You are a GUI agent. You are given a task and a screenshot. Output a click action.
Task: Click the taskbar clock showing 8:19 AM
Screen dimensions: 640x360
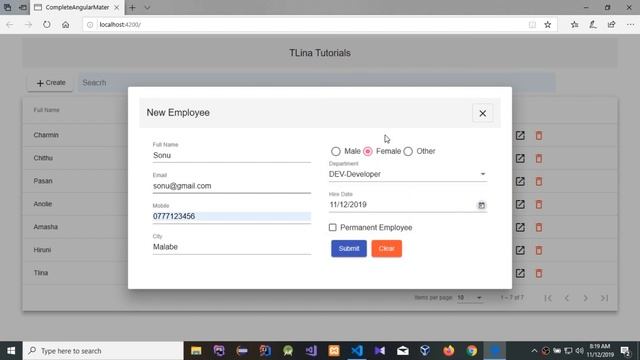[x=600, y=351]
